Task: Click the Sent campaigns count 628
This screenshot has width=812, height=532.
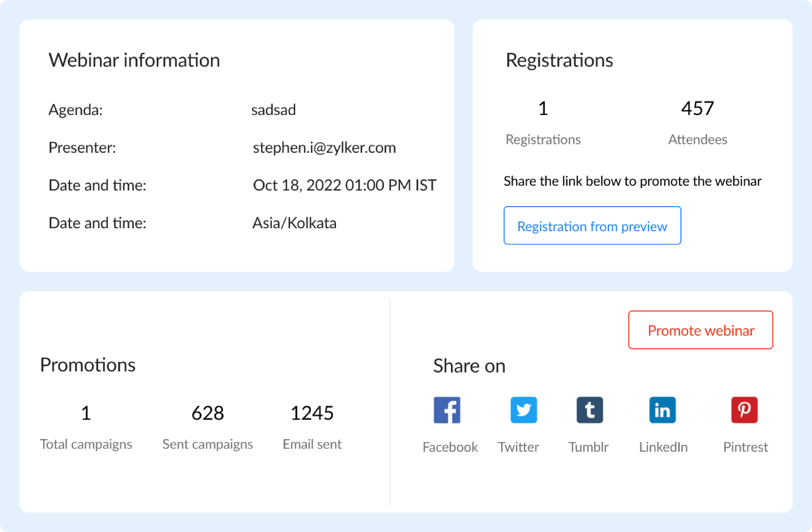Action: pos(208,413)
